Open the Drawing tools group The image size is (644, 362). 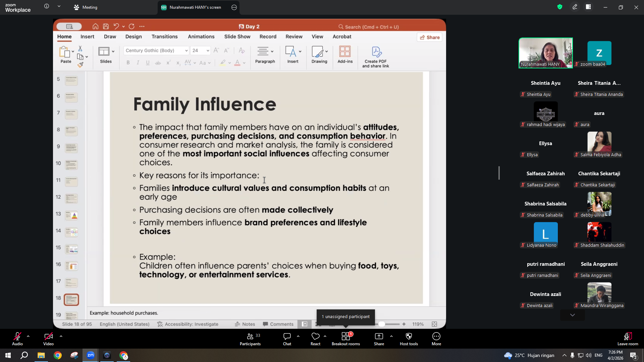pyautogui.click(x=319, y=55)
